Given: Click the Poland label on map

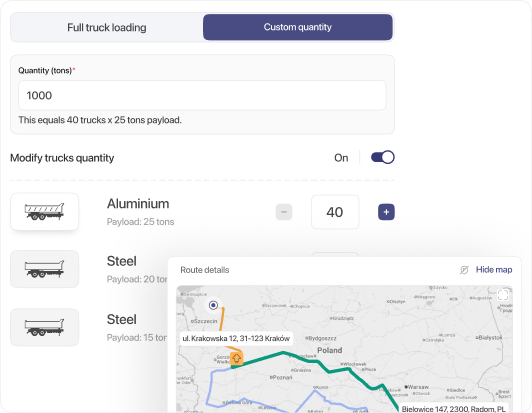Looking at the screenshot, I should pos(329,350).
